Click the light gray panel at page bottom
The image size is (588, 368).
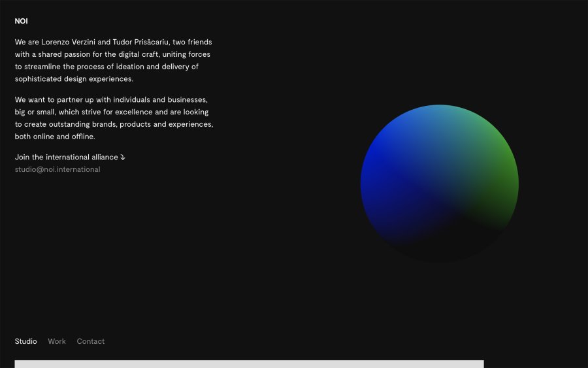click(x=249, y=364)
